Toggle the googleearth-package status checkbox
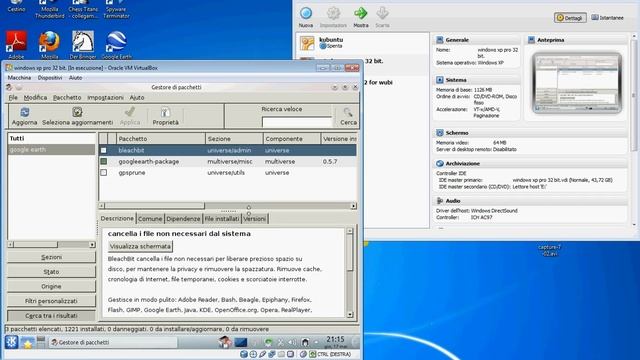This screenshot has width=640, height=360. pyautogui.click(x=104, y=162)
